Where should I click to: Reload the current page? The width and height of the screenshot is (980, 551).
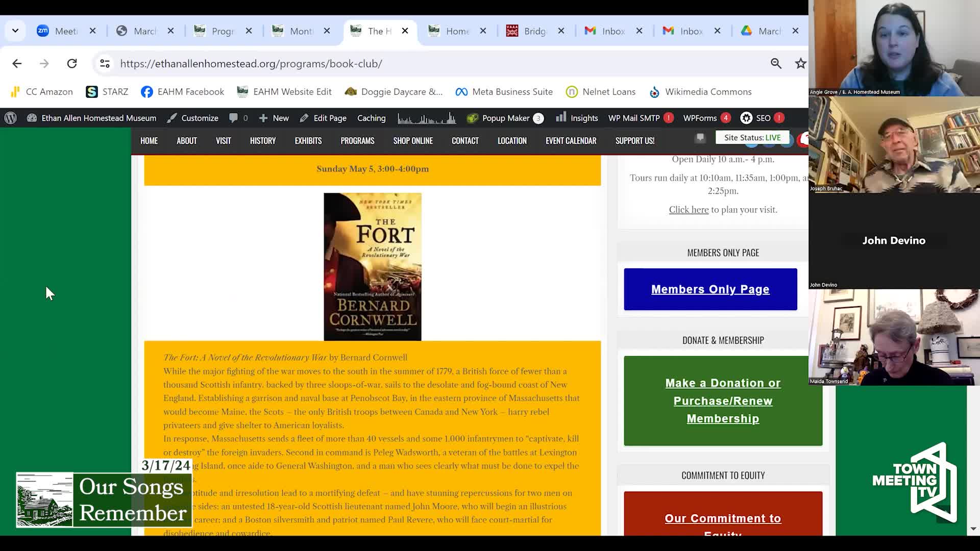[72, 63]
